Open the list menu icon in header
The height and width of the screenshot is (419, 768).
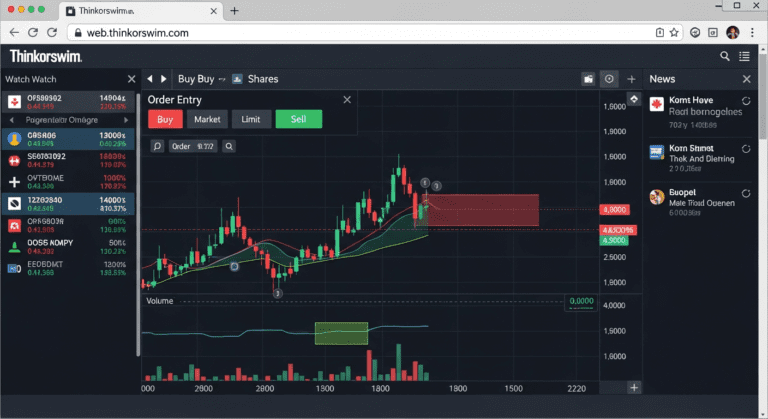(744, 56)
